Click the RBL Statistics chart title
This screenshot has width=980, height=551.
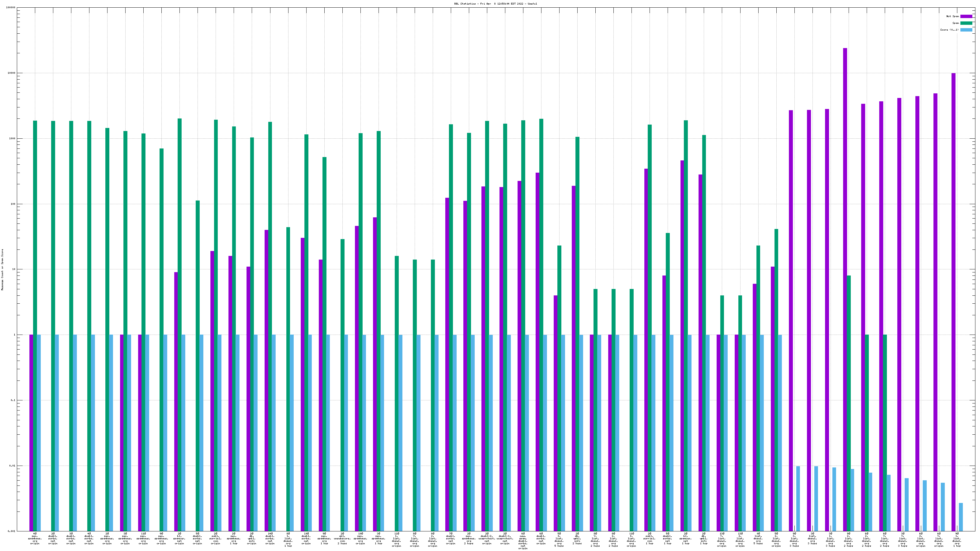click(495, 4)
